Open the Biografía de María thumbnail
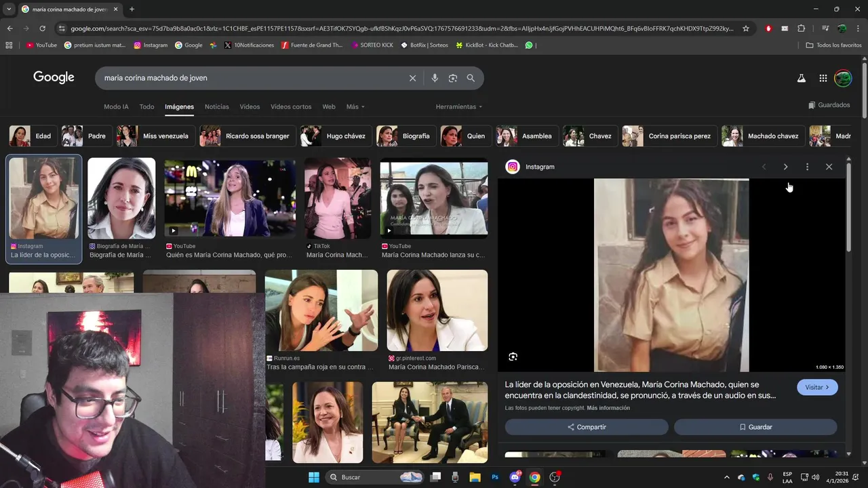Image resolution: width=868 pixels, height=488 pixels. (x=121, y=199)
